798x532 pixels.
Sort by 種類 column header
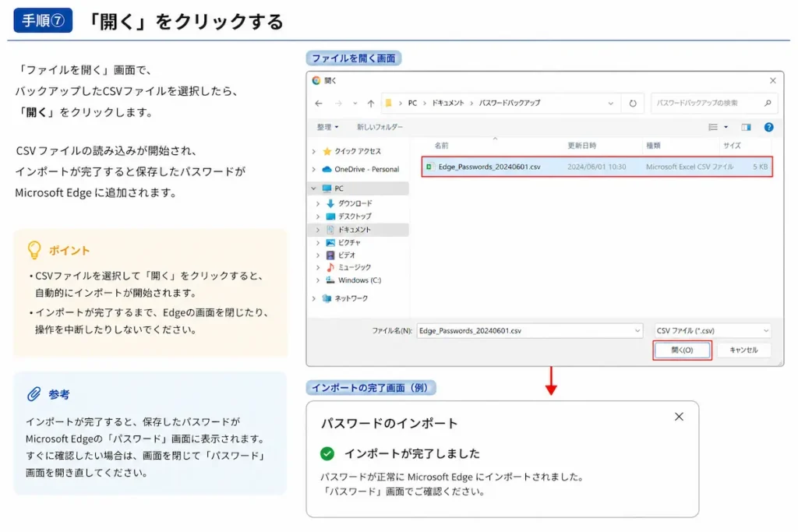tap(653, 146)
